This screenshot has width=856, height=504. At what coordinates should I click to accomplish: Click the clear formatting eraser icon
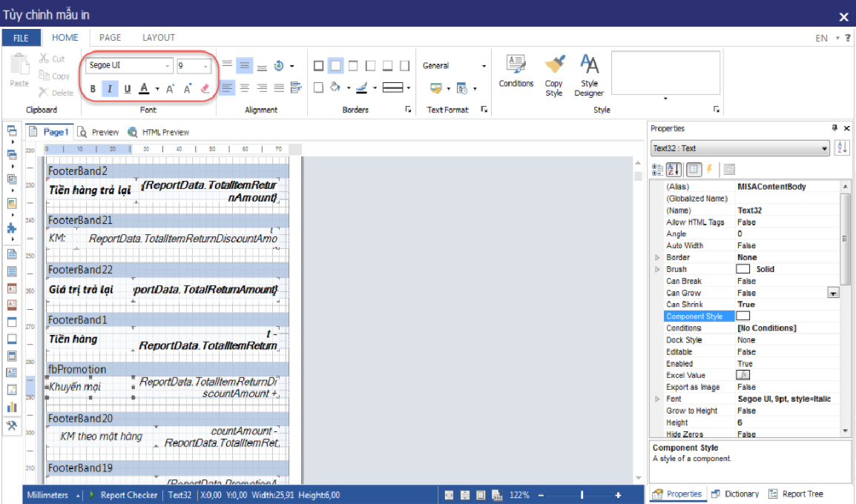pyautogui.click(x=205, y=89)
